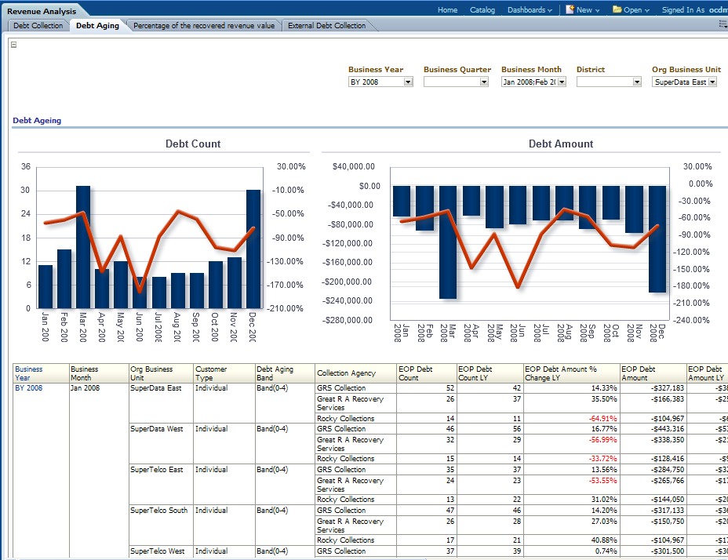Click Mar 2008 bar in Debt Amount chart
Screen dimensions: 728x560
448,242
